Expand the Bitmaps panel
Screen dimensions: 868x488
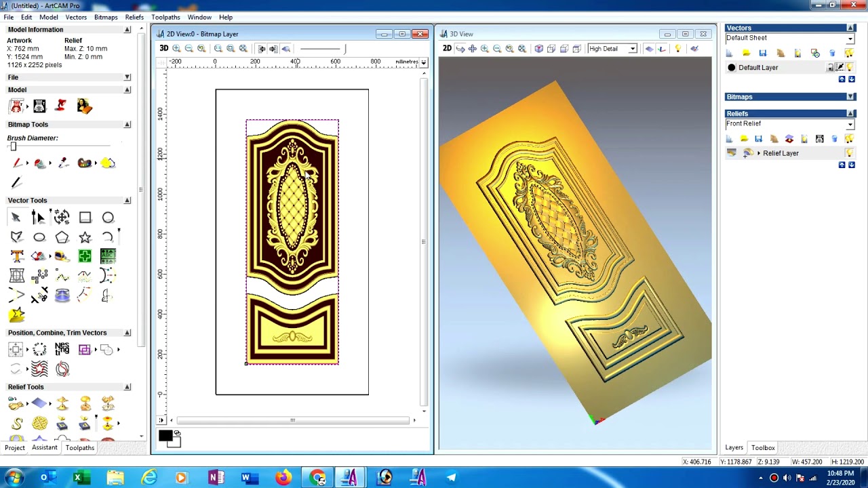pos(850,97)
